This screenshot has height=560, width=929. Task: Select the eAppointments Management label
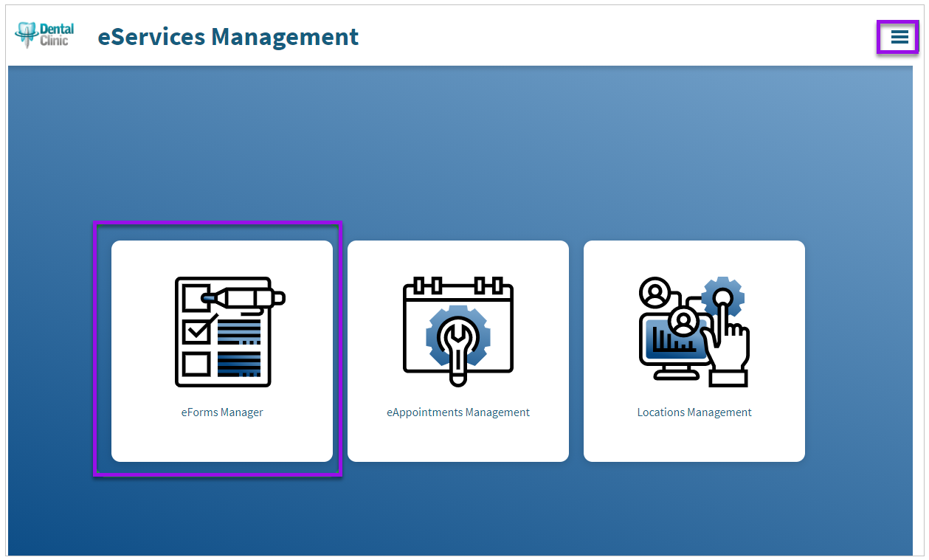[x=458, y=412]
